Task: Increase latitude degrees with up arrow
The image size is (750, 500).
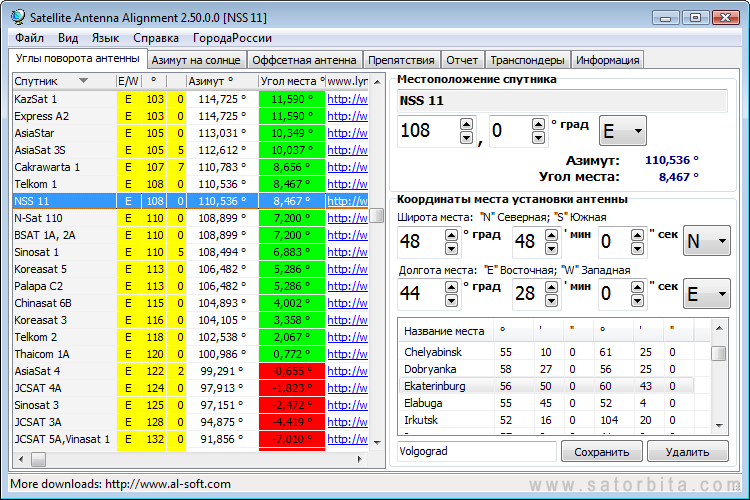Action: 451,234
